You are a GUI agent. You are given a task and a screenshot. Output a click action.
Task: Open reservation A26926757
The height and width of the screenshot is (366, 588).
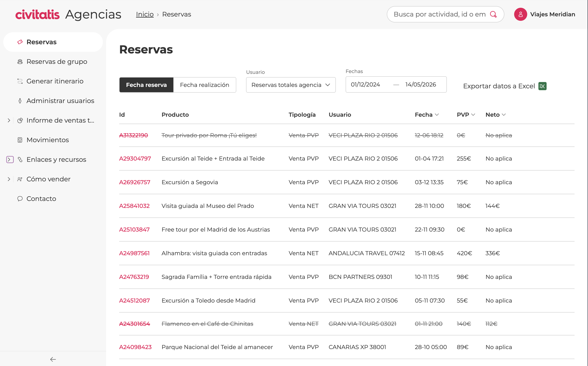point(135,182)
